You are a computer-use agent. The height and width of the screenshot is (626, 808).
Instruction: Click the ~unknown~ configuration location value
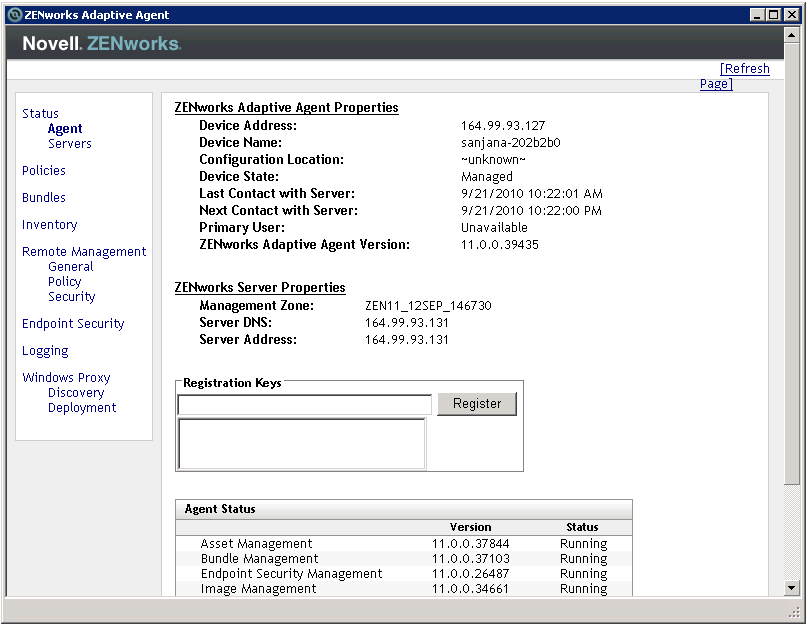tap(493, 160)
